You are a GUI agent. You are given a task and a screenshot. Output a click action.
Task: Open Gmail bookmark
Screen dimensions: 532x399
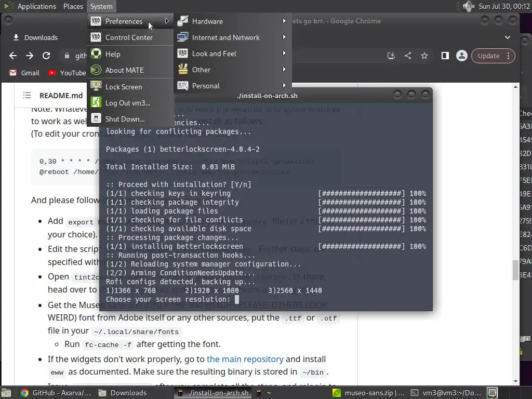[x=24, y=73]
